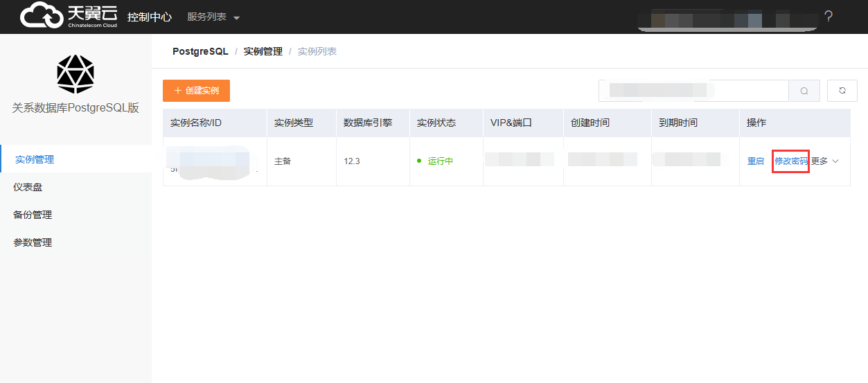Click the PostgreSQL polyhedron sidebar logo
Viewport: 868px width, 383px height.
tap(76, 75)
